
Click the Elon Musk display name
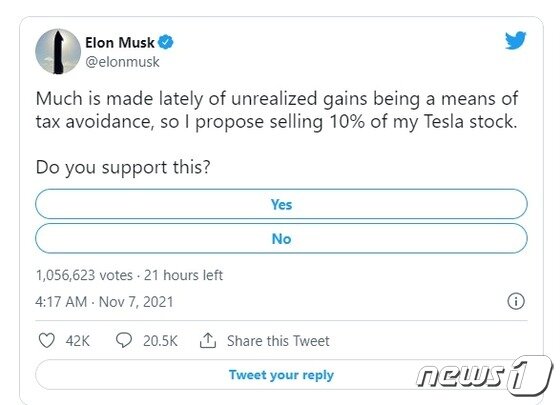tap(120, 42)
